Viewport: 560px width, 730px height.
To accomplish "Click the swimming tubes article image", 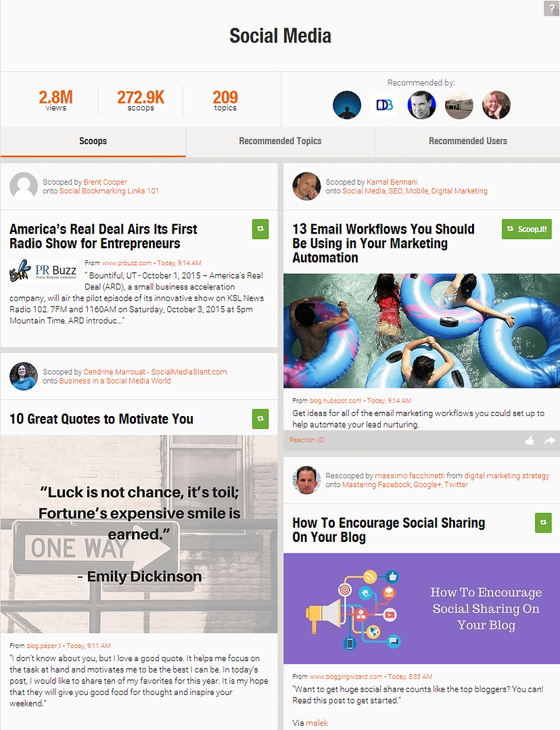I will 422,331.
